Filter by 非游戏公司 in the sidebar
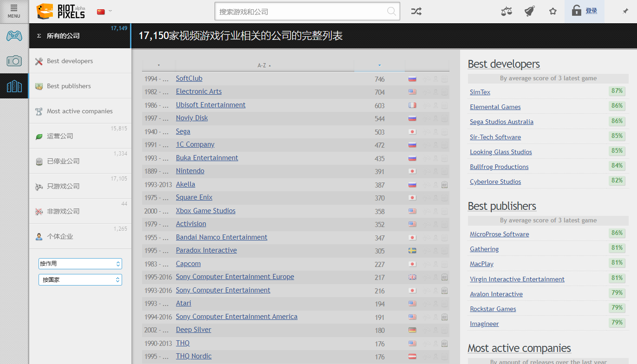 pyautogui.click(x=80, y=211)
